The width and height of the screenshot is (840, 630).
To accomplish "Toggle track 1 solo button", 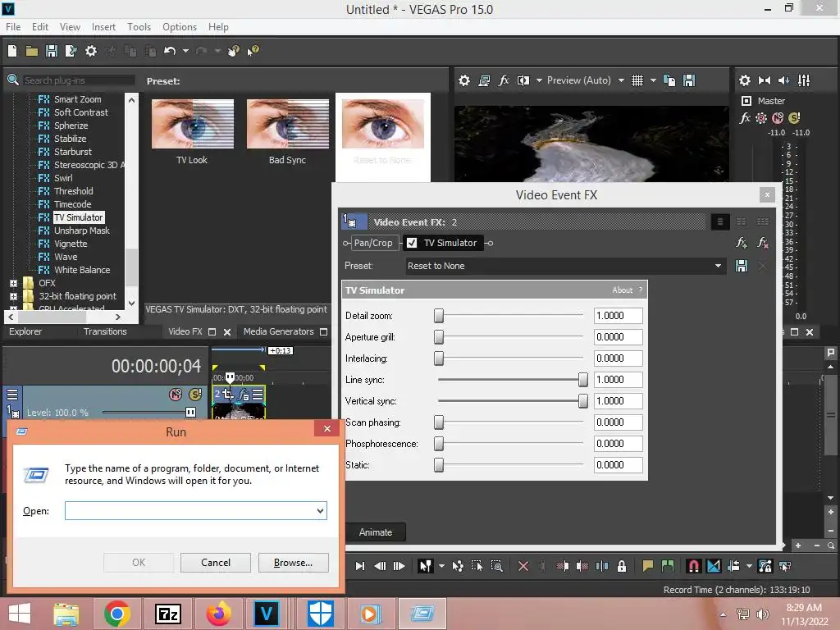I will coord(195,395).
